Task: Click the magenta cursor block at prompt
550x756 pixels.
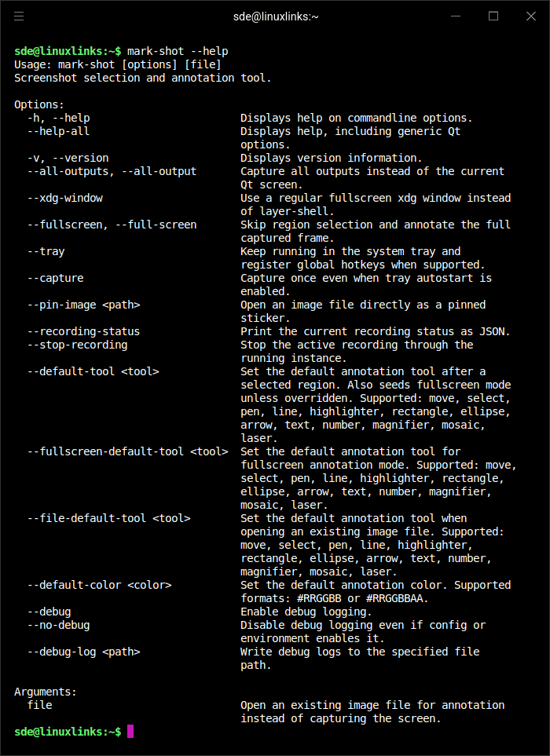Action: click(x=130, y=732)
